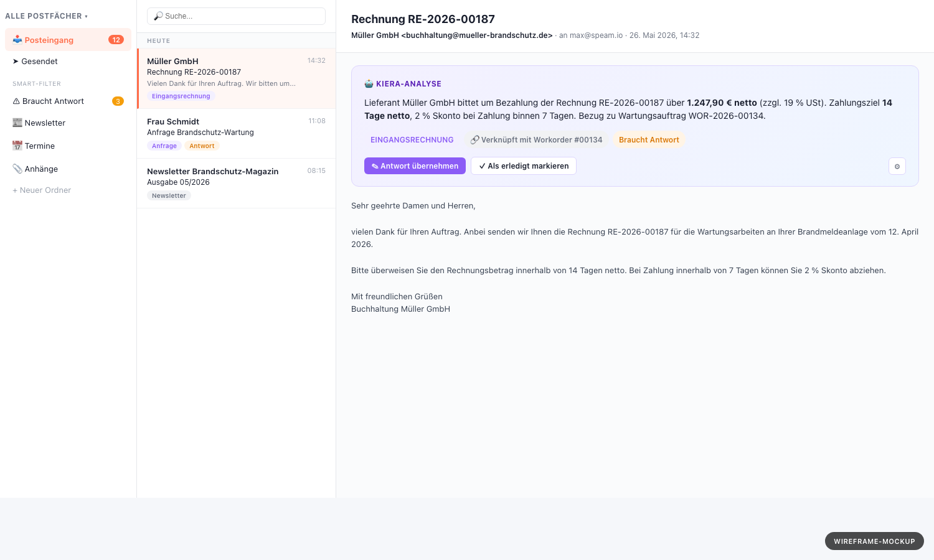
Task: Click the Posteingang inbox icon
Action: tap(17, 40)
